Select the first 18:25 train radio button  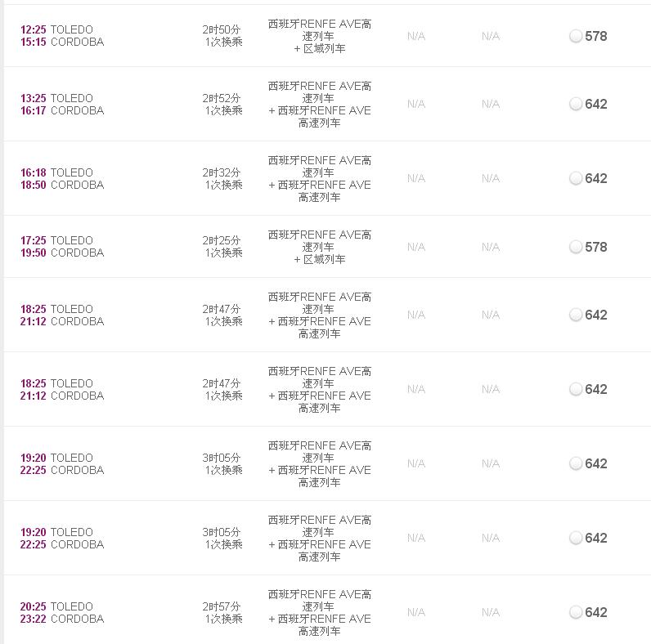point(576,315)
